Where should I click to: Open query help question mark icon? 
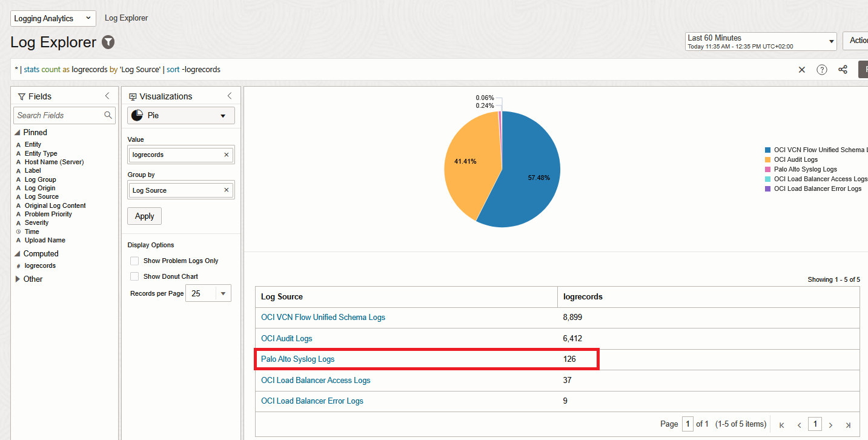pos(822,70)
